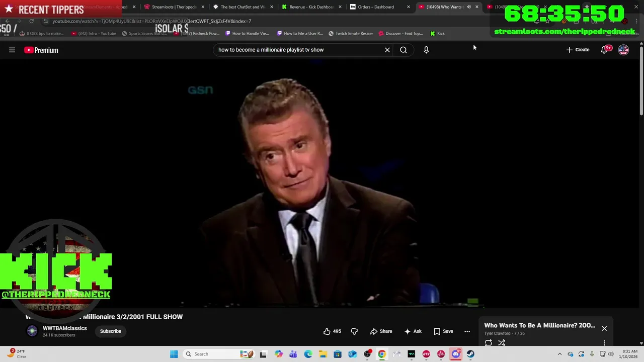Image resolution: width=644 pixels, height=362 pixels.
Task: Switch to Streamloots browser tab
Action: (174, 7)
